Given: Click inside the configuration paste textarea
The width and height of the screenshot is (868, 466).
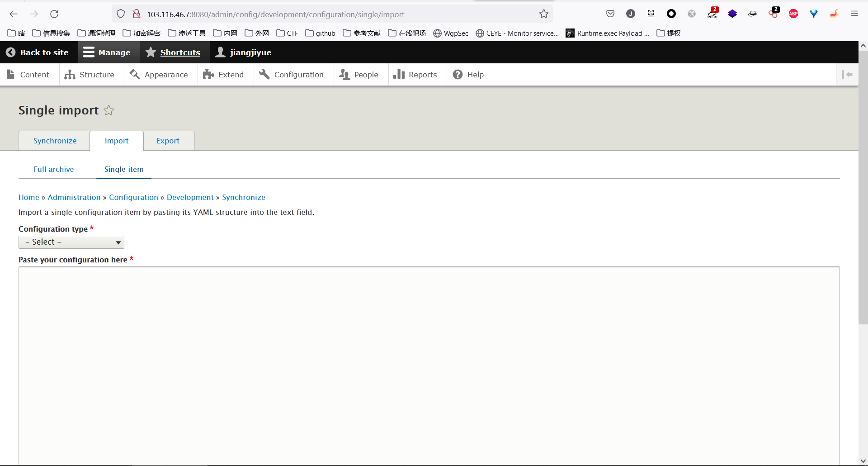Looking at the screenshot, I should click(429, 362).
